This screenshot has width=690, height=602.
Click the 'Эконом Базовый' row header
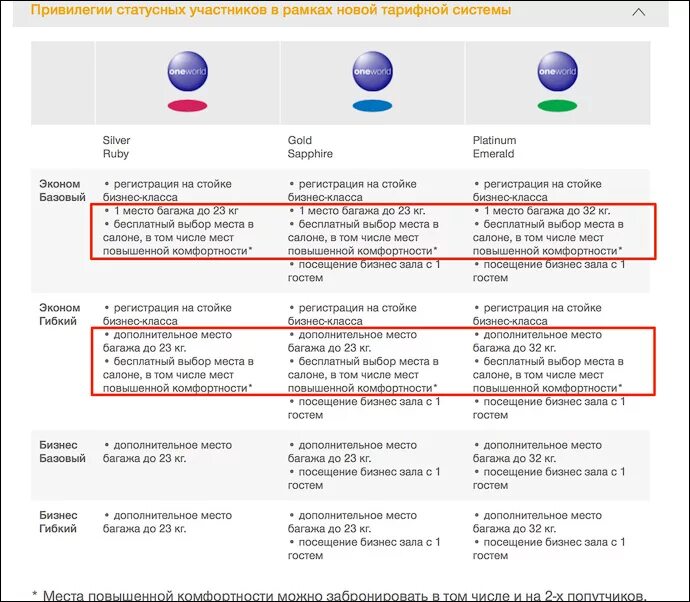(62, 191)
